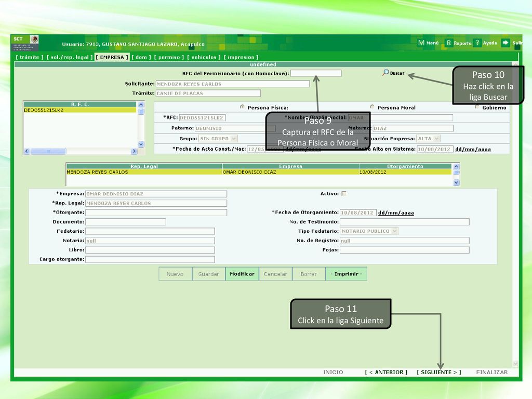Viewport: 532px width, 399px height.
Task: Click the Ayuda question mark icon
Action: point(477,43)
